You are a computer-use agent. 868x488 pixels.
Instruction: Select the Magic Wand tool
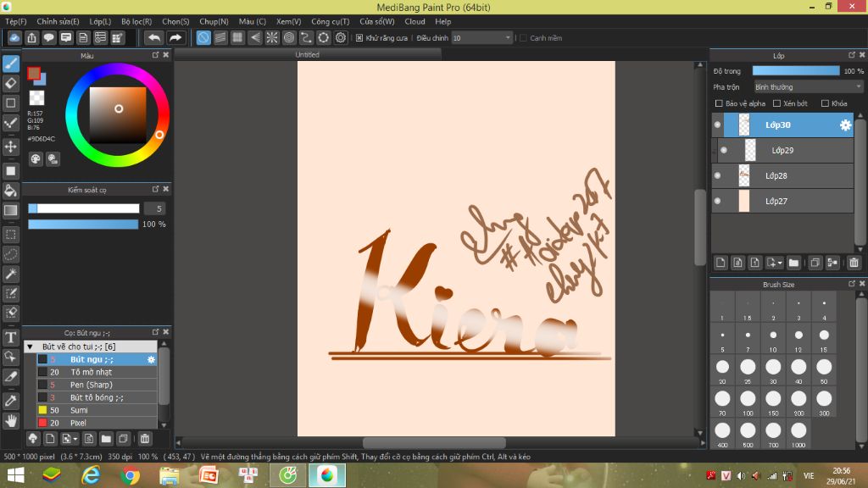11,274
